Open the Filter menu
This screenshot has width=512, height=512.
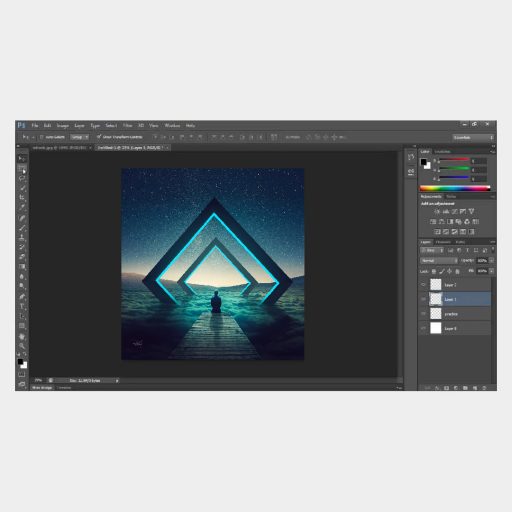(128, 125)
